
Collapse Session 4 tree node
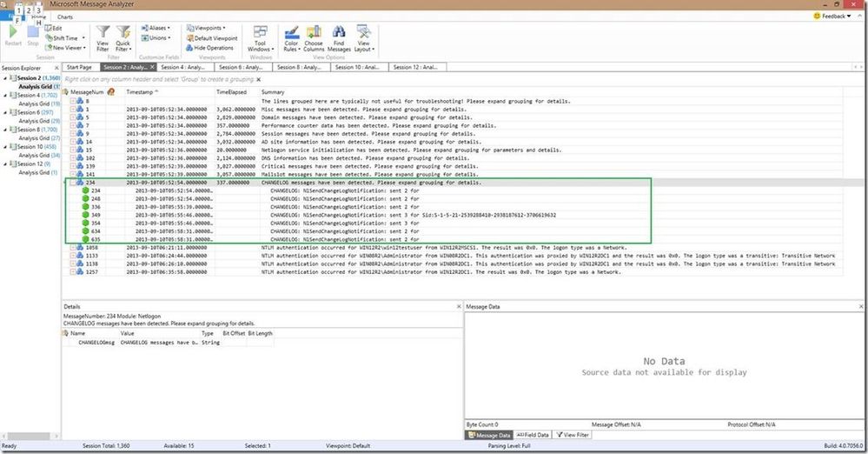point(5,96)
